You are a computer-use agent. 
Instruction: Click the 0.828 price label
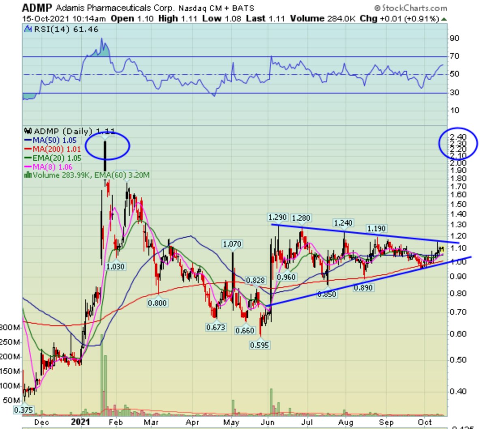255,280
